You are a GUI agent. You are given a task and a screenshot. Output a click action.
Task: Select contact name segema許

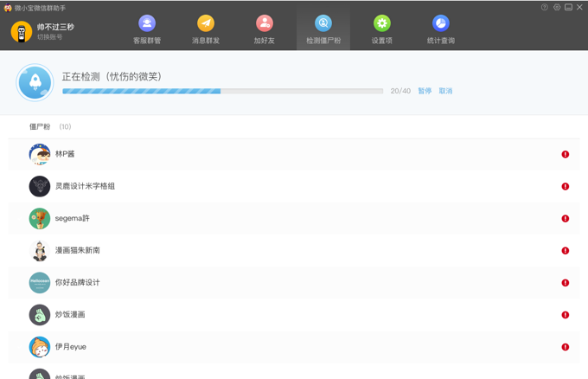point(73,218)
